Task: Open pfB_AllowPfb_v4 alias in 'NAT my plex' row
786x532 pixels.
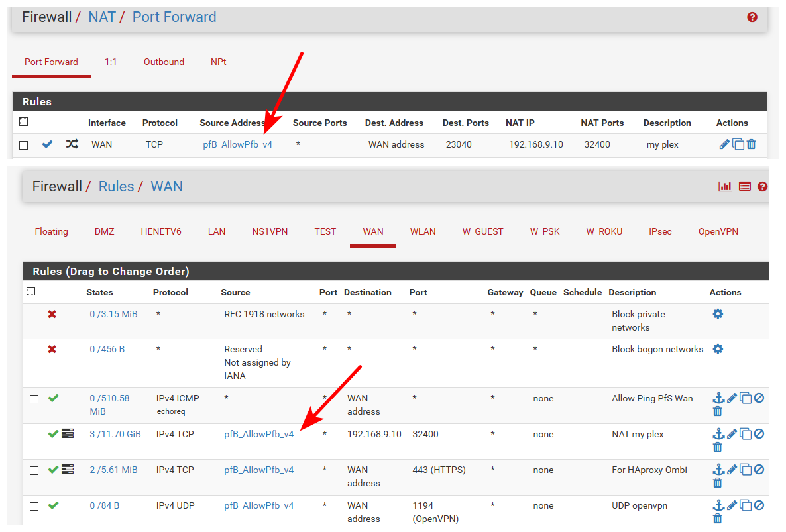Action: pos(258,435)
